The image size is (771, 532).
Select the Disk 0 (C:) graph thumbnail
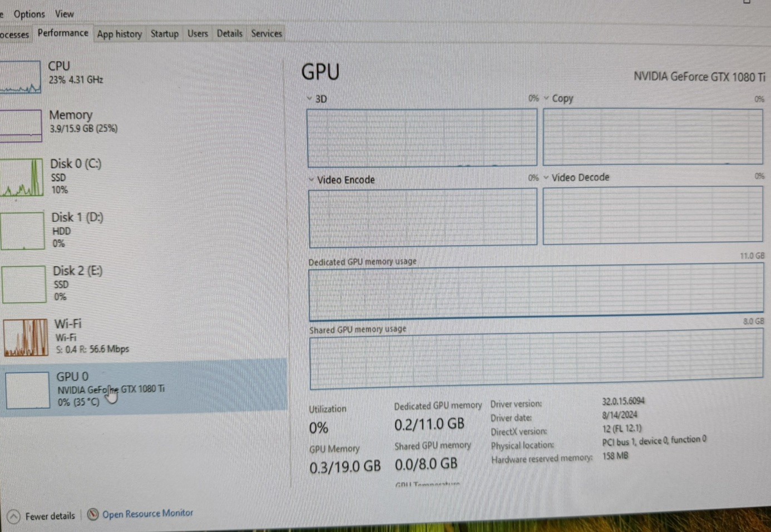click(x=21, y=177)
